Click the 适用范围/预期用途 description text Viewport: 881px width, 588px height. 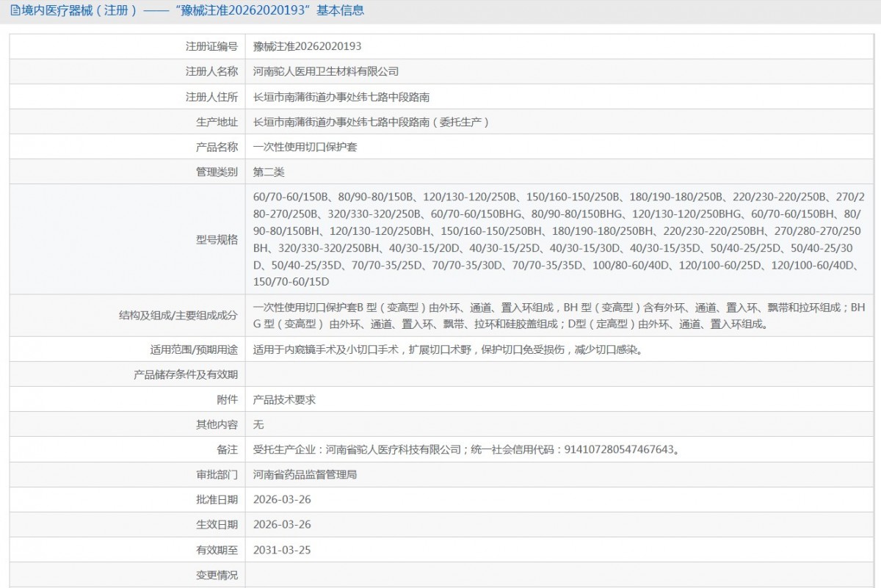click(x=448, y=350)
